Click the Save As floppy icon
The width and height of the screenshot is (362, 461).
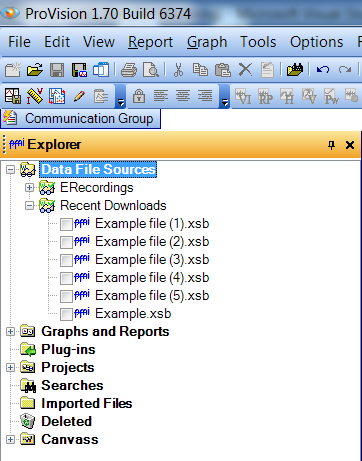[x=79, y=70]
